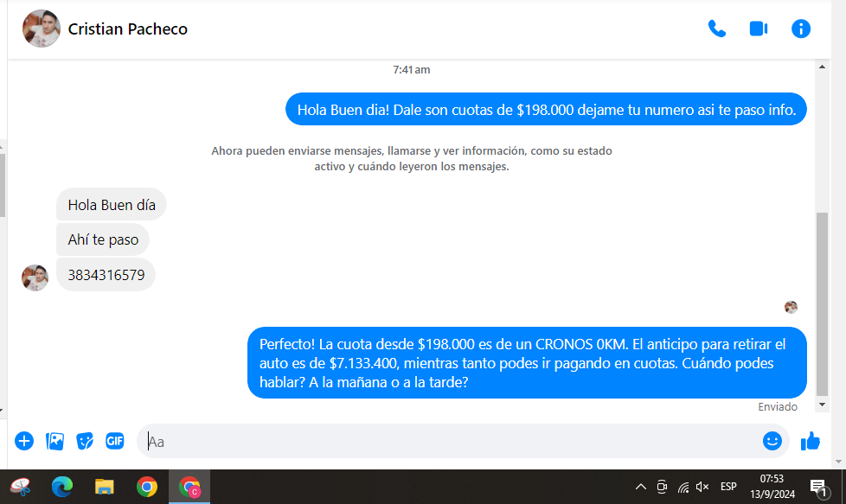Image resolution: width=846 pixels, height=504 pixels.
Task: Click the small seen-by avatar indicator
Action: pyautogui.click(x=791, y=307)
